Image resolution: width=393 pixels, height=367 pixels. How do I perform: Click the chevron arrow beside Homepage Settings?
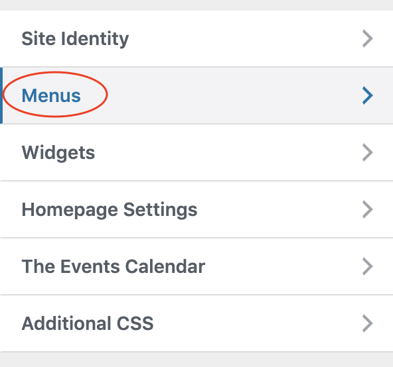point(367,210)
